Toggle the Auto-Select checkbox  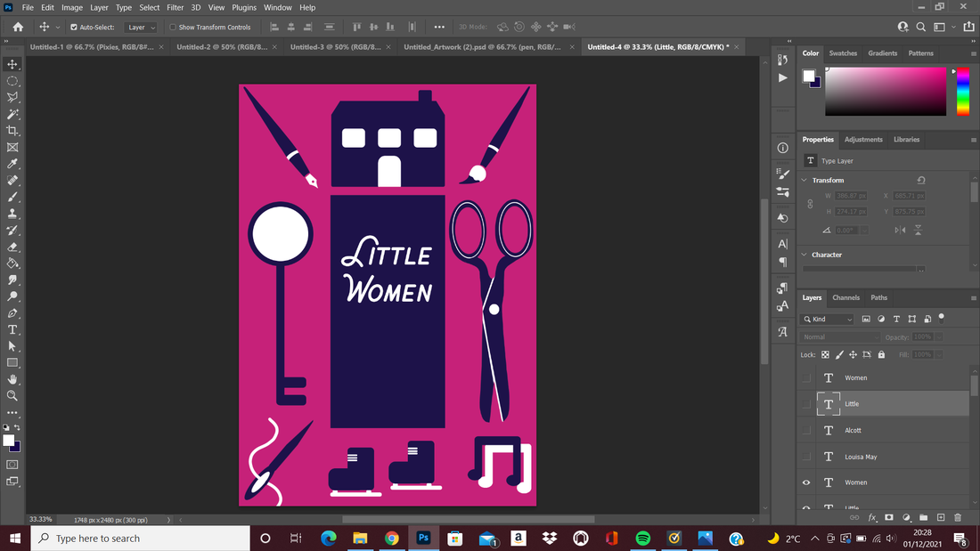tap(74, 28)
